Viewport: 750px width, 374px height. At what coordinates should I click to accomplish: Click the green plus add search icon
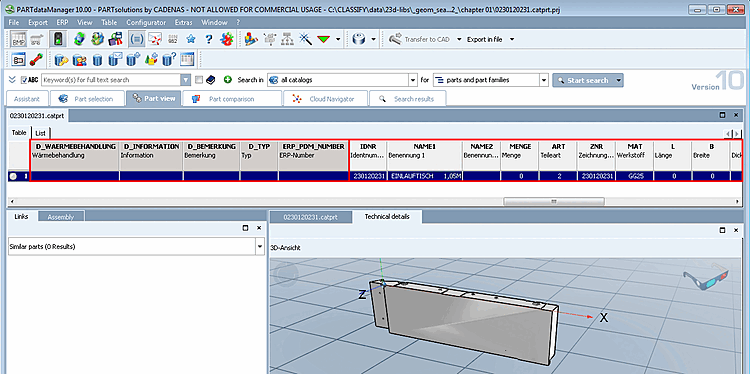click(x=228, y=80)
